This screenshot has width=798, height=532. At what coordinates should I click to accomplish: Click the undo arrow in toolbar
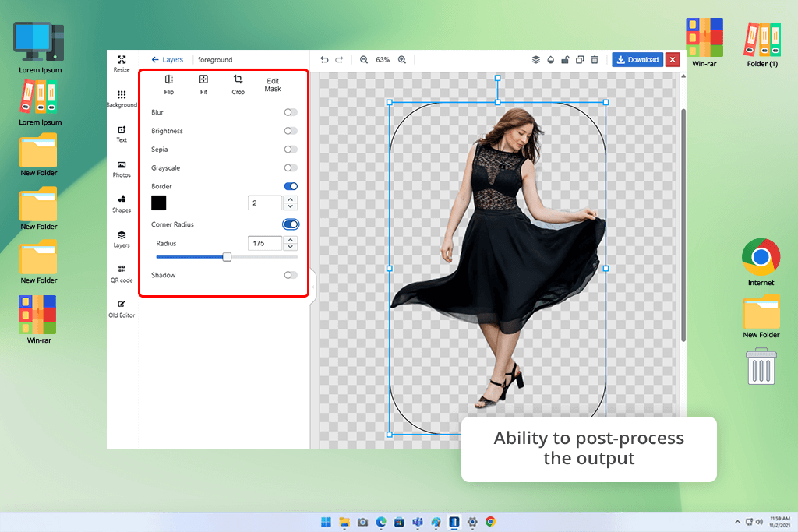(324, 59)
